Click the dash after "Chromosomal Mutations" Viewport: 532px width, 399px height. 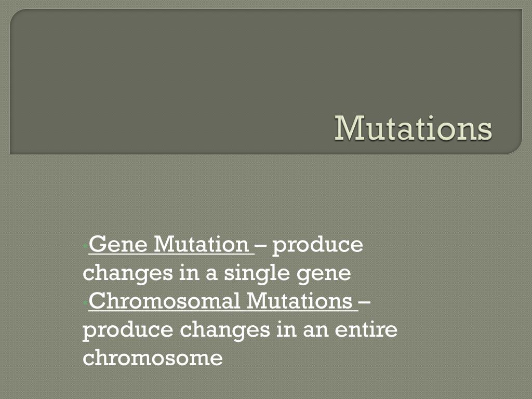[x=364, y=301]
